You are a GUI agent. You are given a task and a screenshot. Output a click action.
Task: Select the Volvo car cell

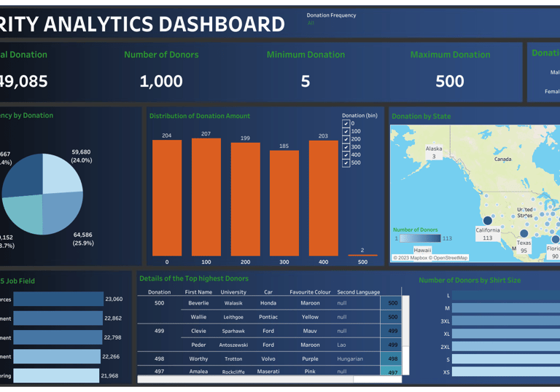tap(268, 358)
